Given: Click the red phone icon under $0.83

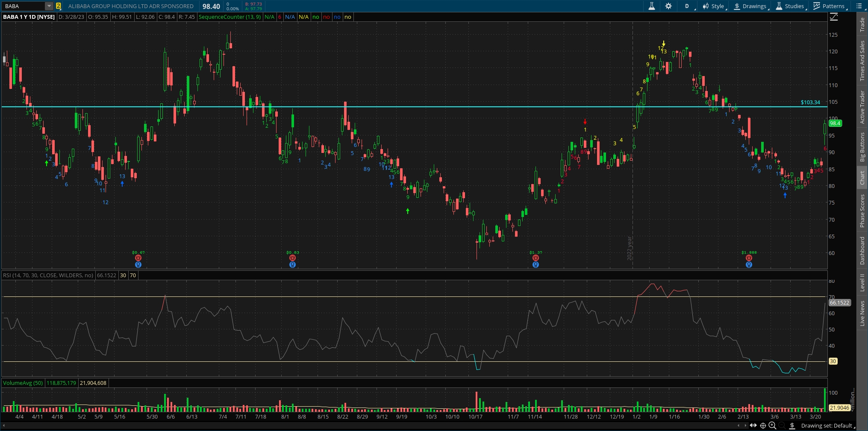Looking at the screenshot, I should pyautogui.click(x=292, y=258).
